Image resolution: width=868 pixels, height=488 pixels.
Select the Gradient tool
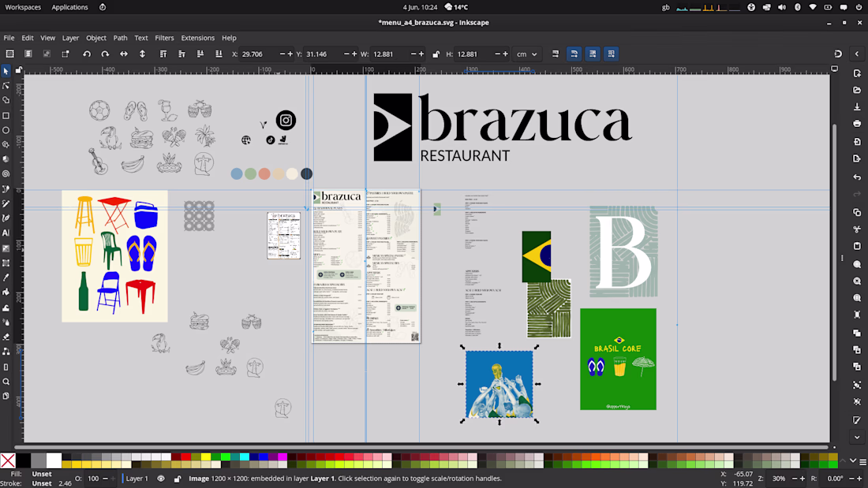6,248
